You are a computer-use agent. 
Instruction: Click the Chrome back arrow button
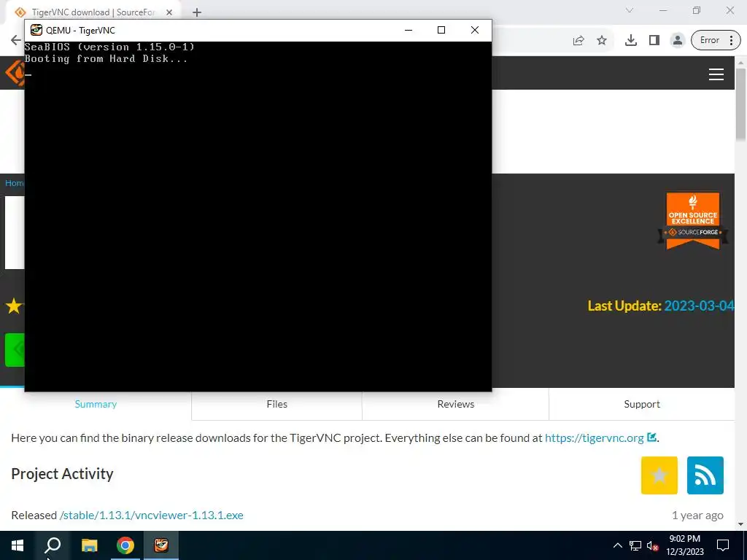coord(16,41)
